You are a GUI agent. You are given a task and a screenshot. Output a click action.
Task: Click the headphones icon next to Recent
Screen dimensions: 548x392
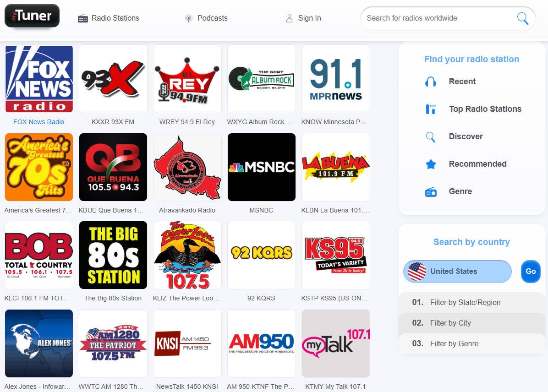(x=431, y=82)
